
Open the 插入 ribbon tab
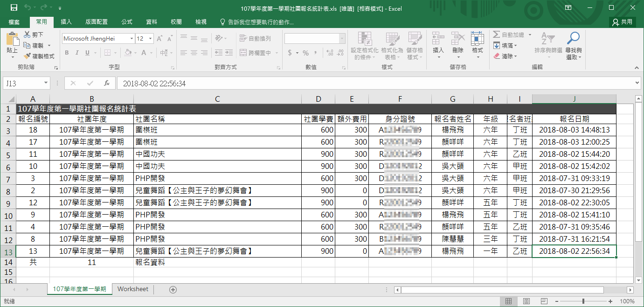point(66,22)
